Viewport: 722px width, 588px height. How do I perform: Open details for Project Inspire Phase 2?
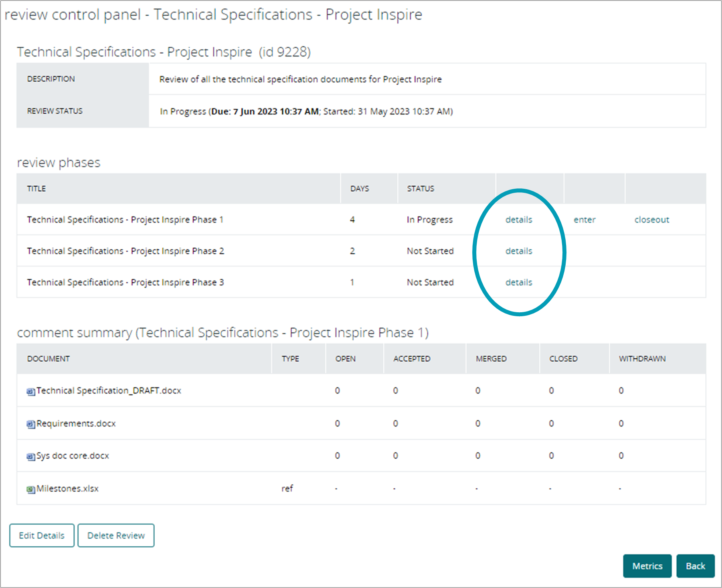pyautogui.click(x=519, y=251)
